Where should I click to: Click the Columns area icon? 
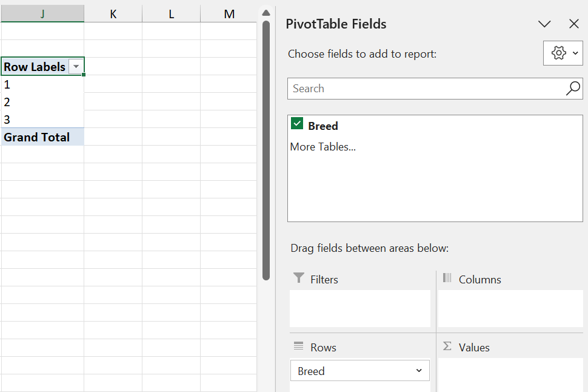447,279
